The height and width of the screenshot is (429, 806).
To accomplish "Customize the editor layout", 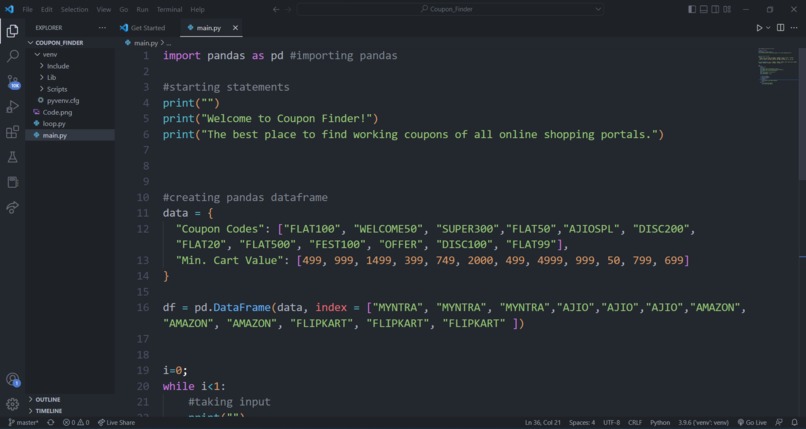I will 727,9.
